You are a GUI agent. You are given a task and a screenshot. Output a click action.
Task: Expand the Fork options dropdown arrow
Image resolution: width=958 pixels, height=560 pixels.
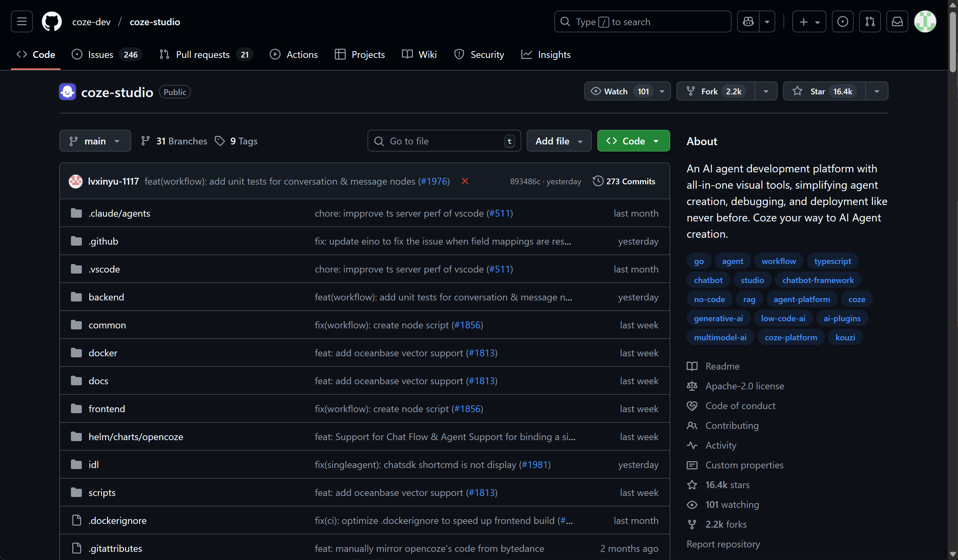click(x=766, y=91)
